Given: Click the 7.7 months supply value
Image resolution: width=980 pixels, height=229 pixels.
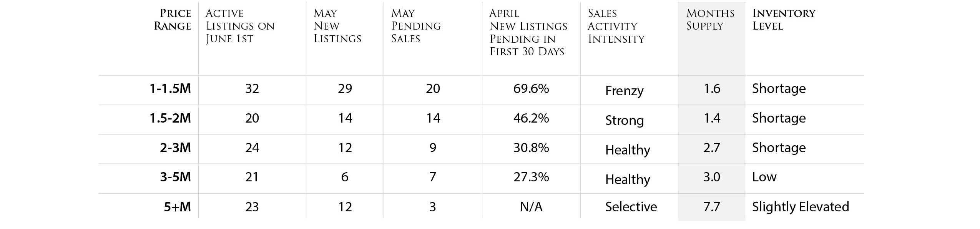Looking at the screenshot, I should (x=712, y=207).
